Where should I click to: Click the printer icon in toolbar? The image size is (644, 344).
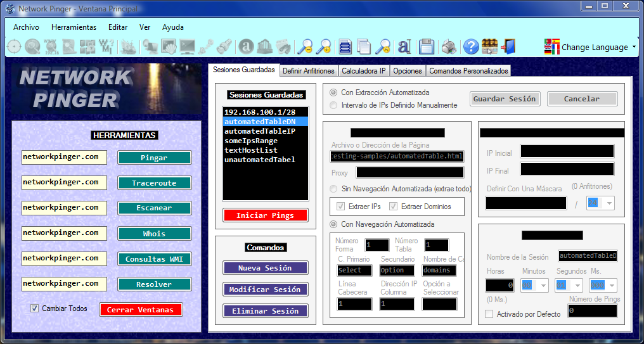coord(448,46)
